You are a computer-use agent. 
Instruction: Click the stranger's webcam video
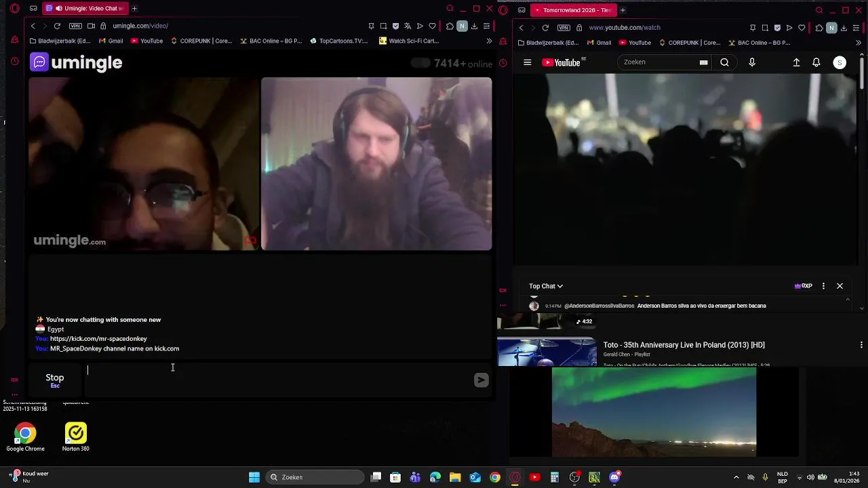coord(144,163)
